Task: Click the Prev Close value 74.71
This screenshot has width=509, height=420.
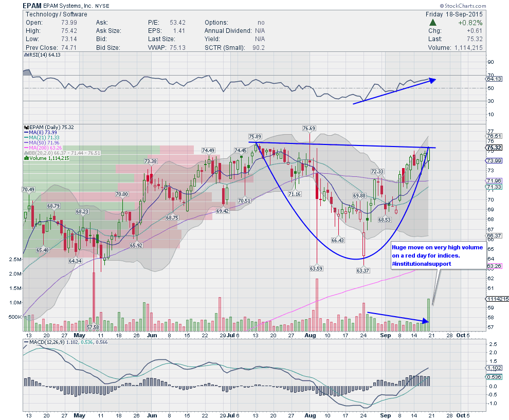Action: point(69,47)
